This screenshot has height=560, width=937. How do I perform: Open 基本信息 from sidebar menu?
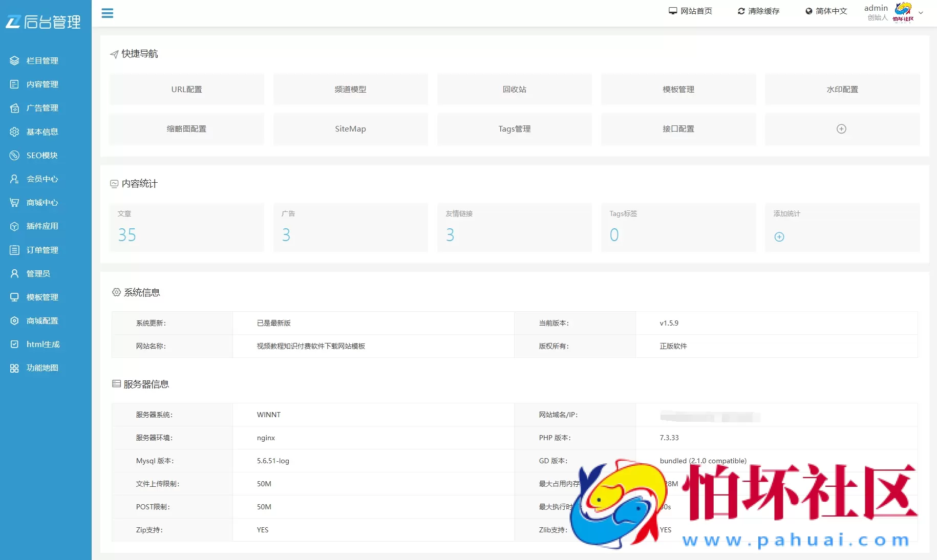point(14,132)
